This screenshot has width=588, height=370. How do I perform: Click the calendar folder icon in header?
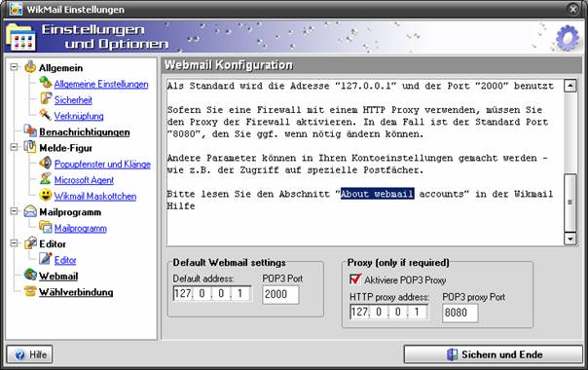(21, 38)
